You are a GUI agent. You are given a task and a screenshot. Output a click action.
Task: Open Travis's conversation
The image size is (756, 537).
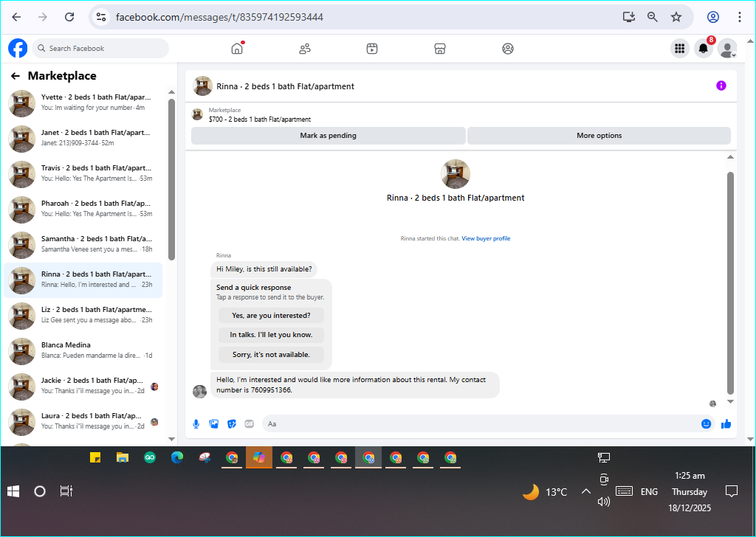click(83, 174)
